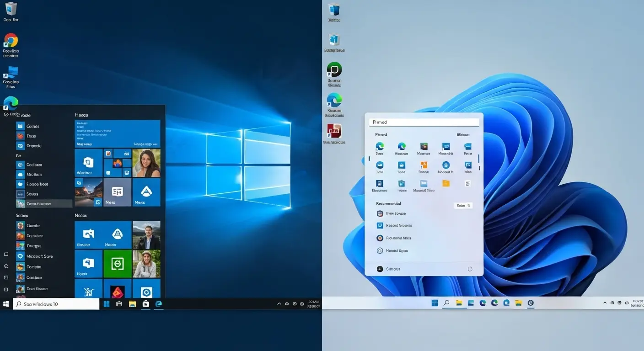
Task: Click the woman's portrait photo tile
Action: (x=146, y=163)
